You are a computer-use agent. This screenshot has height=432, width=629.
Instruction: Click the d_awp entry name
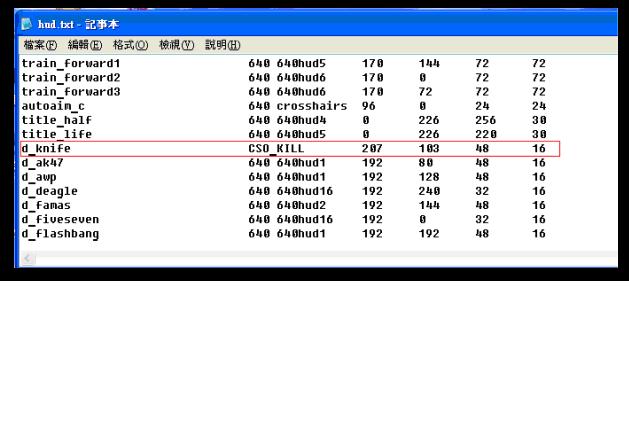click(39, 177)
